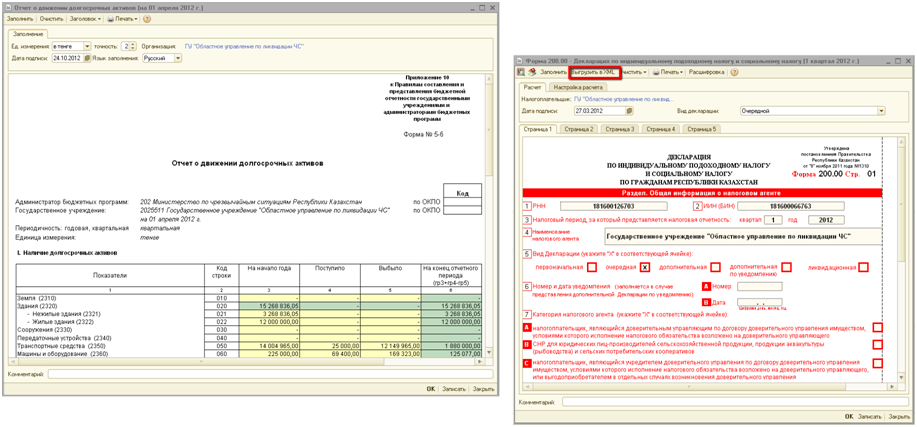The image size is (917, 427).
Task: Click the first icon in Form 200.00 toolbar
Action: (x=521, y=72)
